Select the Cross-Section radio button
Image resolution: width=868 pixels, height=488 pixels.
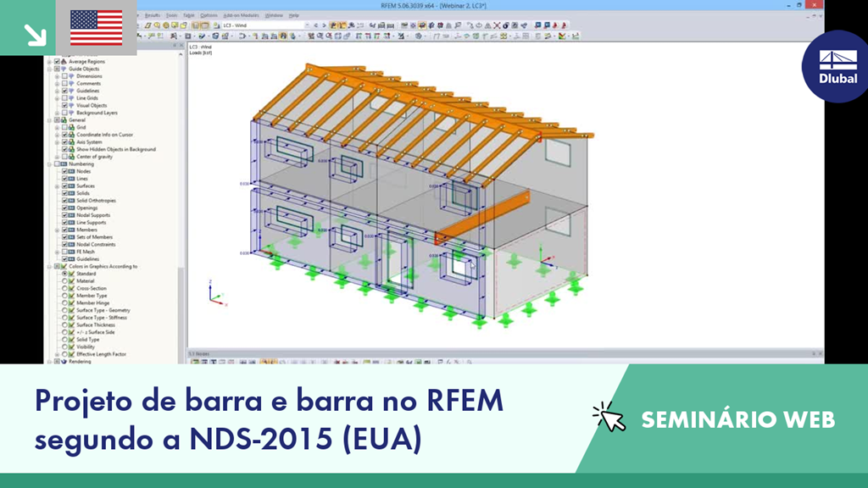pyautogui.click(x=64, y=288)
